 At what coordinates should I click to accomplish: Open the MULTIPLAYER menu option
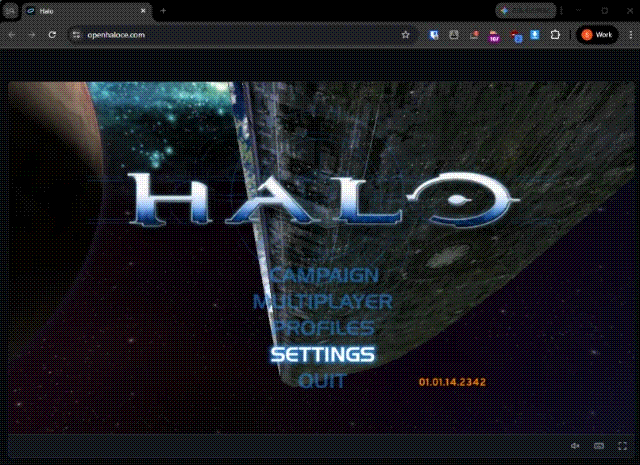pyautogui.click(x=323, y=302)
